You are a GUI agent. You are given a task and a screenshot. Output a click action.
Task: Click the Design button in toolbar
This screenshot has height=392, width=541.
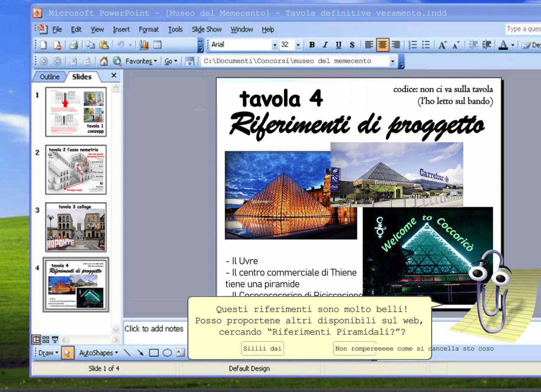pos(531,45)
